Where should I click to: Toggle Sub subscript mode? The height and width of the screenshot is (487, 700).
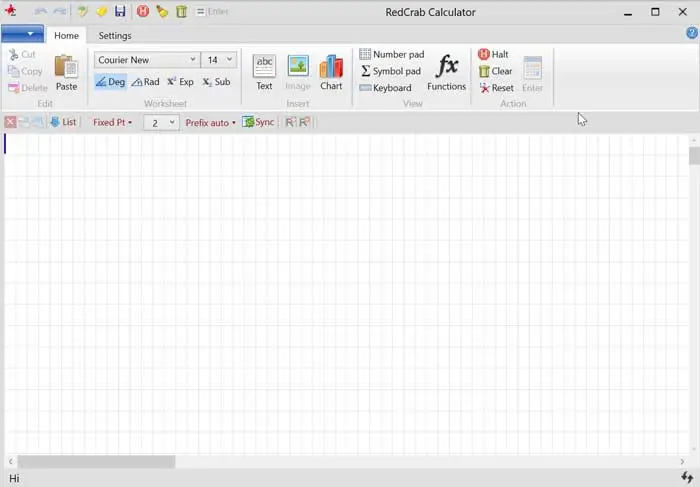216,82
